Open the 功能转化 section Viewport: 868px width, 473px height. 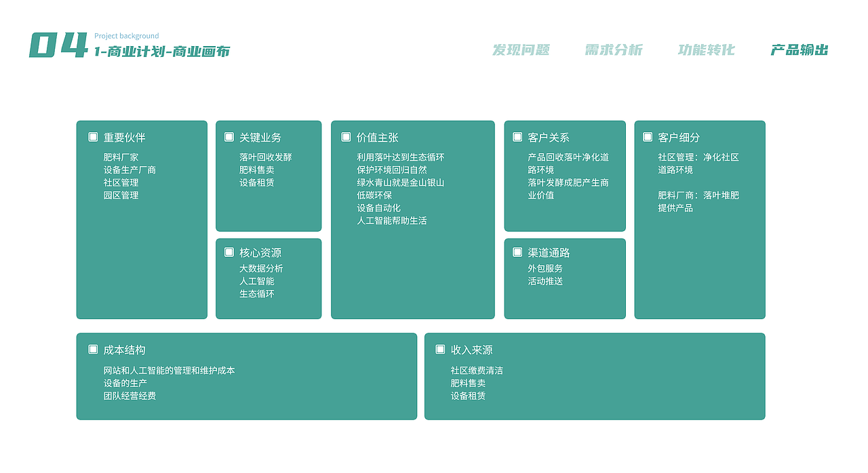click(x=705, y=49)
